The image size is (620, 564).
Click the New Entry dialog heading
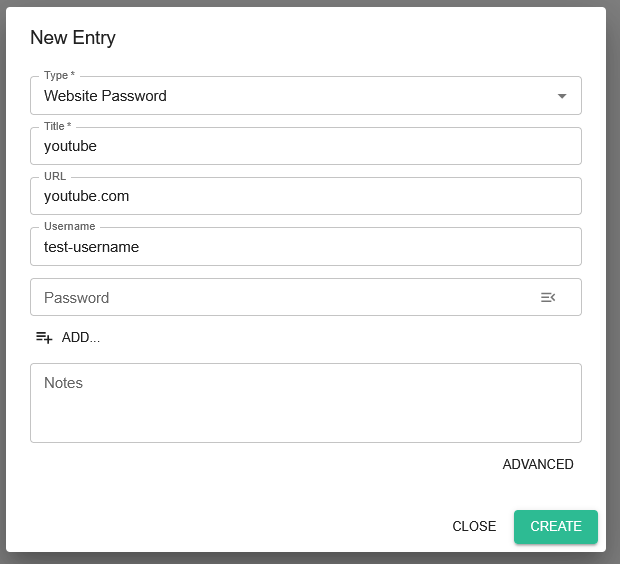pyautogui.click(x=73, y=38)
